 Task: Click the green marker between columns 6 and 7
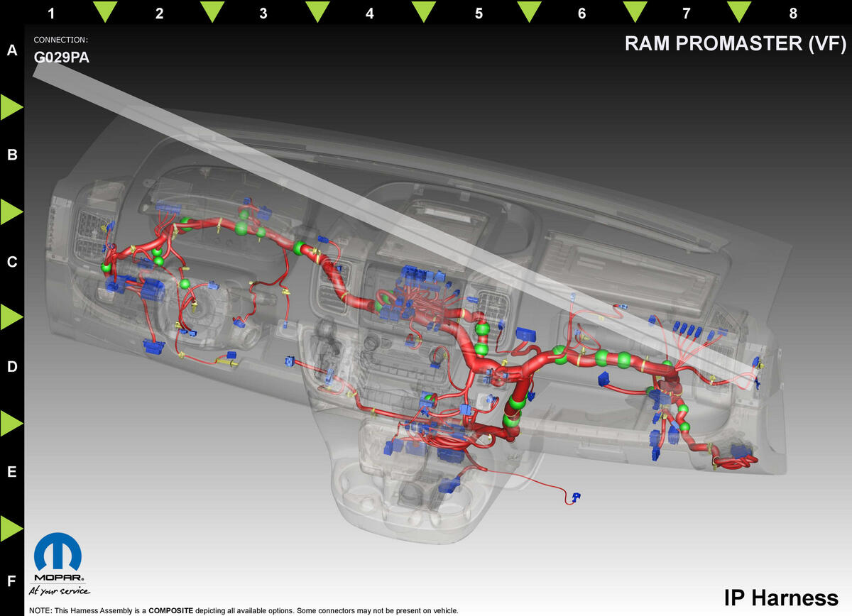(635, 11)
